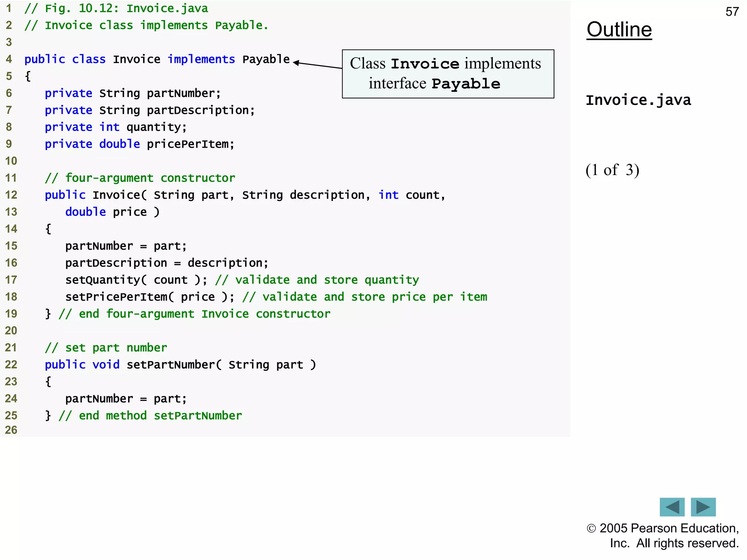Screen dimensions: 747x560
Task: Select the Invoice.java file title
Action: (638, 100)
